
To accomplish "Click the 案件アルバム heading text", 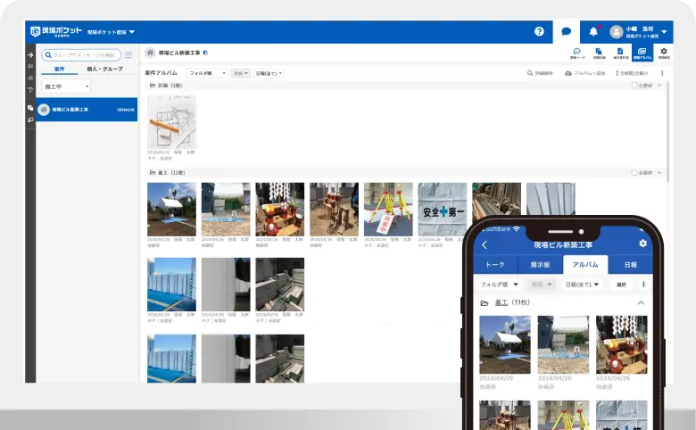I will pos(161,73).
